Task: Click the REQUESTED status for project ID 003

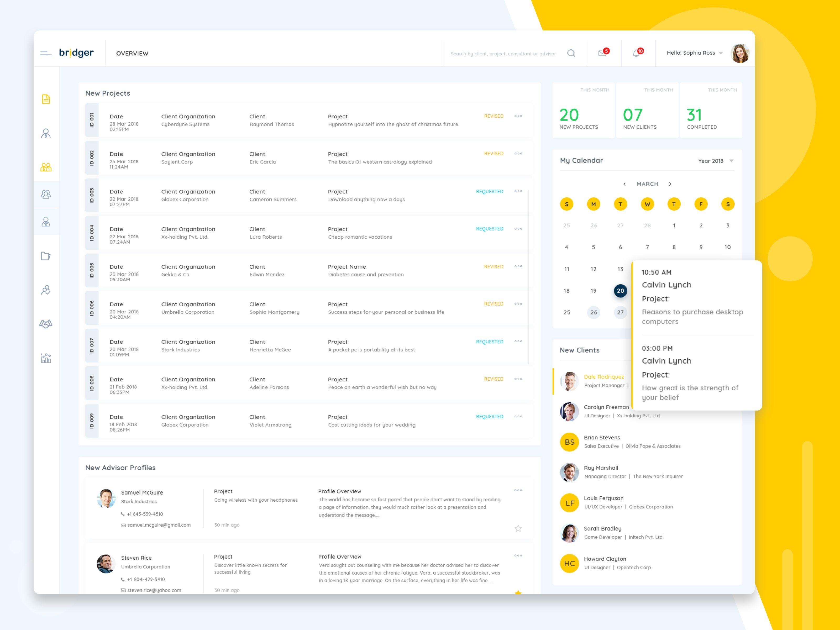Action: point(490,192)
